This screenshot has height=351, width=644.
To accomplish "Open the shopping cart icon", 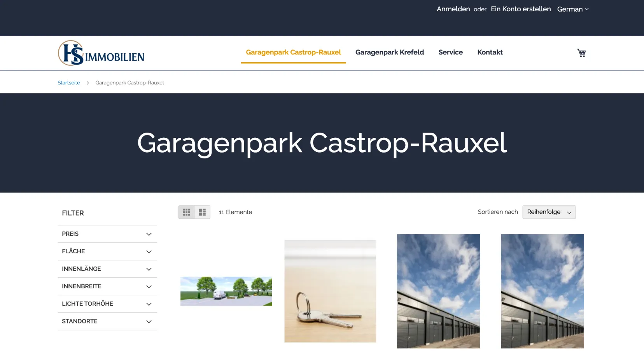I will pyautogui.click(x=581, y=53).
